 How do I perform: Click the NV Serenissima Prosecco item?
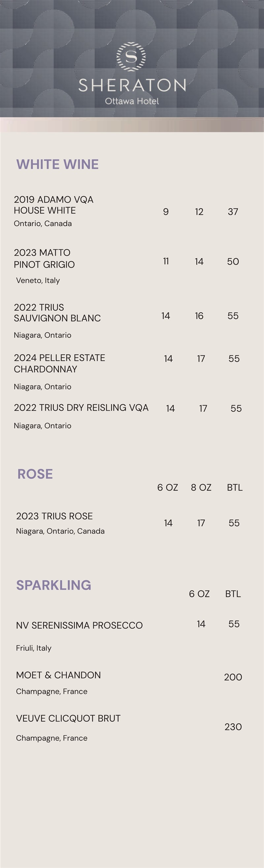tap(79, 626)
